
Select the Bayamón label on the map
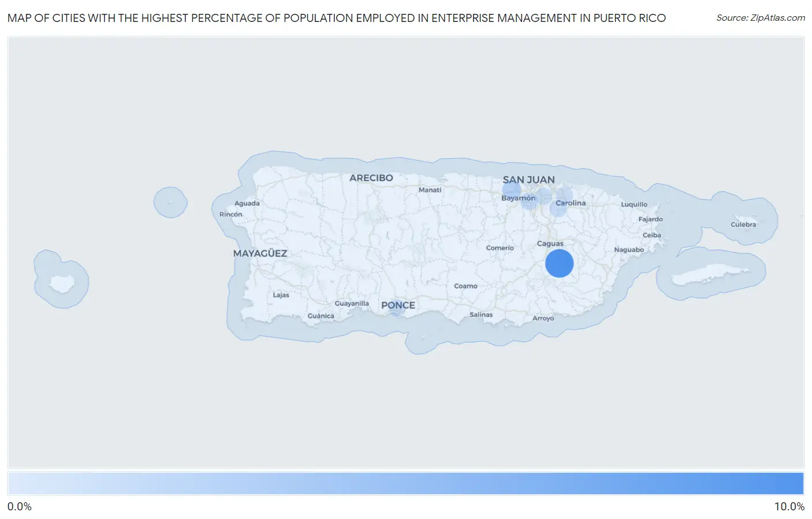[518, 198]
